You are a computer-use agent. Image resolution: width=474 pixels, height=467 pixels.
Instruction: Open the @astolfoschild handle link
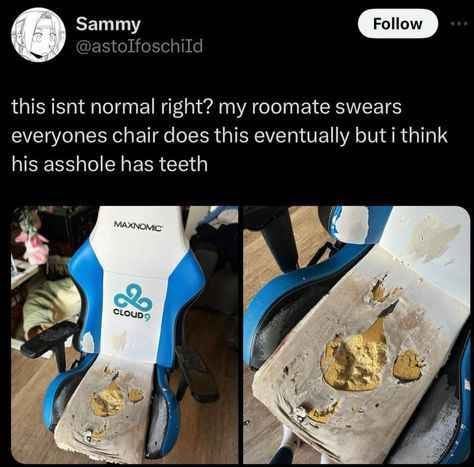[139, 46]
